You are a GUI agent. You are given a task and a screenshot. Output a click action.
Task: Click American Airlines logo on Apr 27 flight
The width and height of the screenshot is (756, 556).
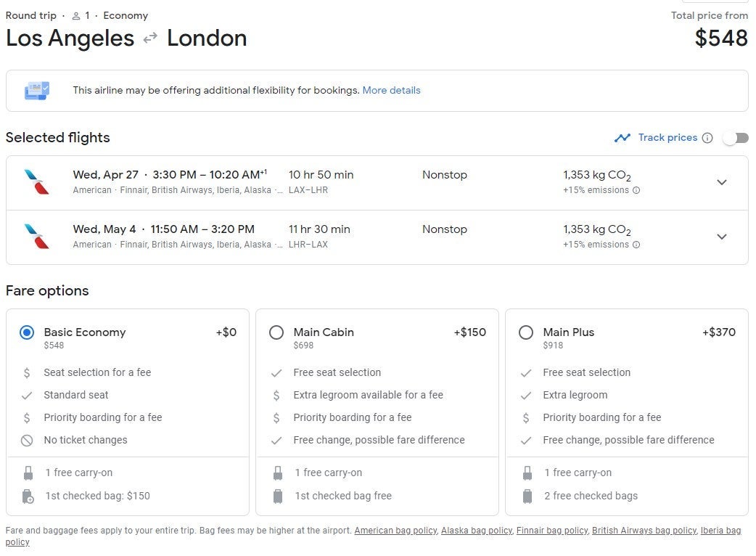point(37,182)
